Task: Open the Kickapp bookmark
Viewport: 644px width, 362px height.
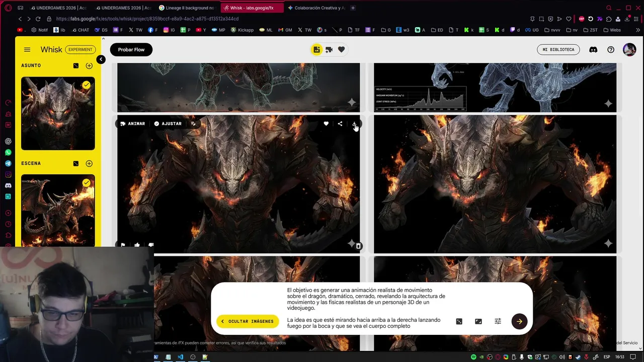Action: [x=242, y=30]
